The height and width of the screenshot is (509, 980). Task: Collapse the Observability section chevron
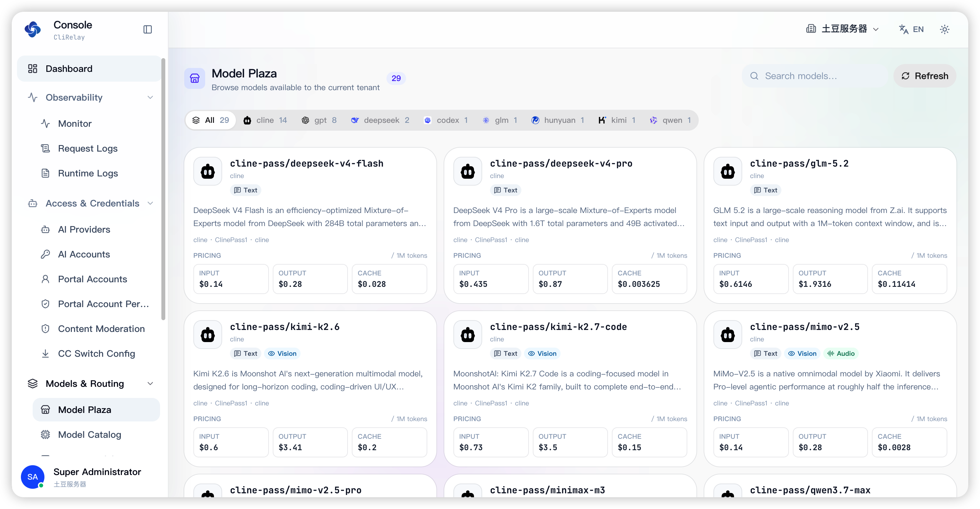tap(150, 97)
